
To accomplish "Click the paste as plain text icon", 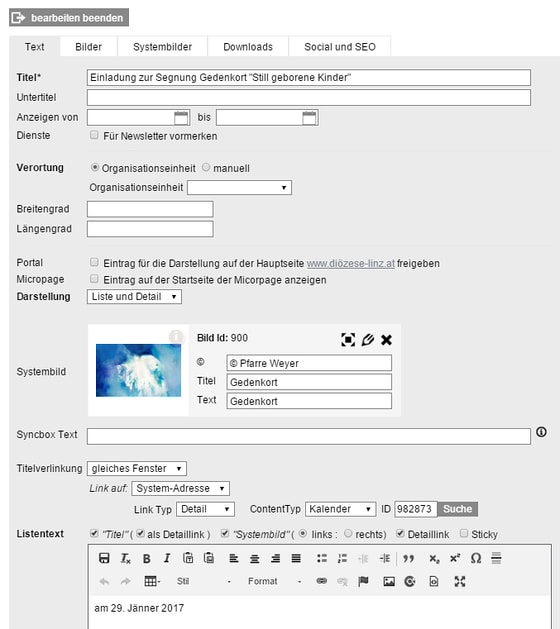I will (188, 558).
